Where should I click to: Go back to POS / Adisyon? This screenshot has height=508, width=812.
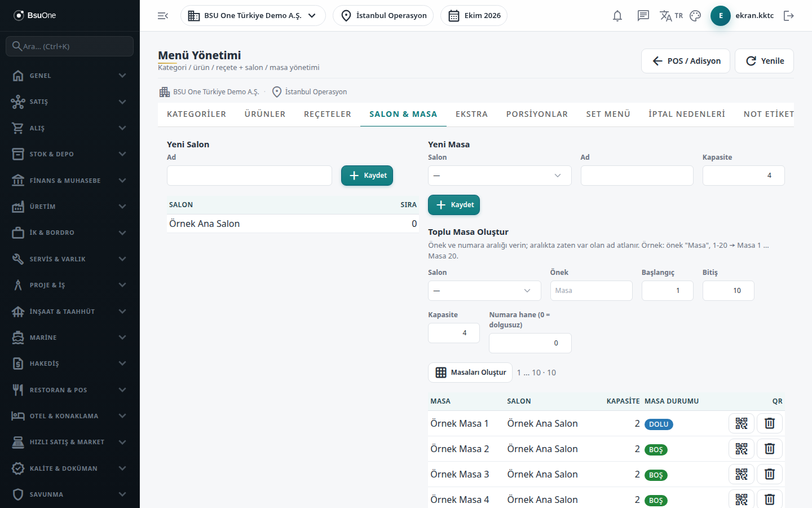pos(686,61)
